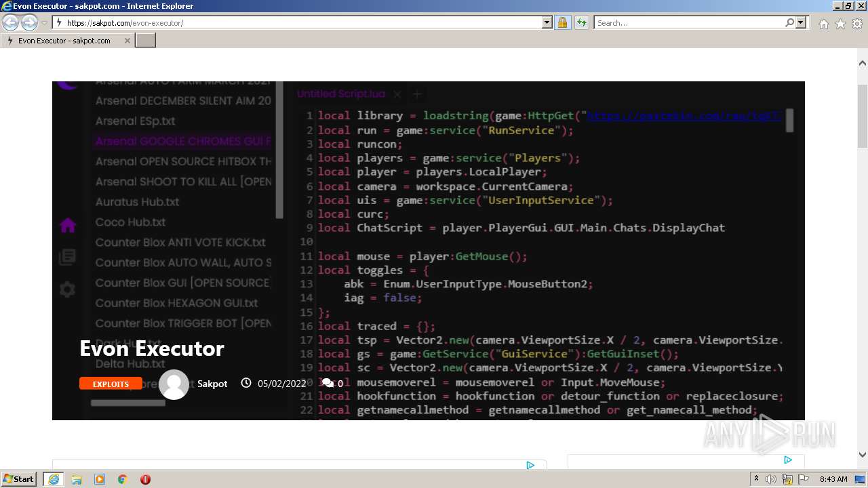Click the Evon Executor hero screenshot image
868x488 pixels.
coord(429,251)
